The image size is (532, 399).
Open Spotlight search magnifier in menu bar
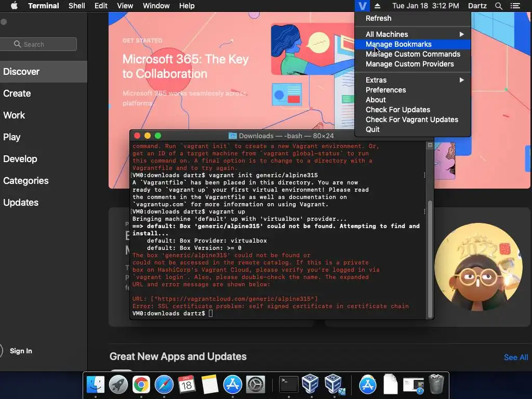coord(498,6)
